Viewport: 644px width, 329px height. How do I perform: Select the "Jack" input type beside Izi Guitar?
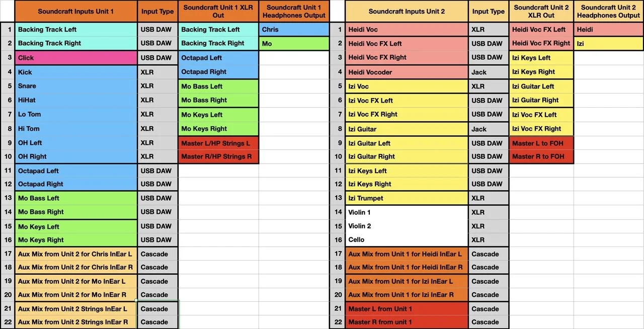pyautogui.click(x=489, y=129)
